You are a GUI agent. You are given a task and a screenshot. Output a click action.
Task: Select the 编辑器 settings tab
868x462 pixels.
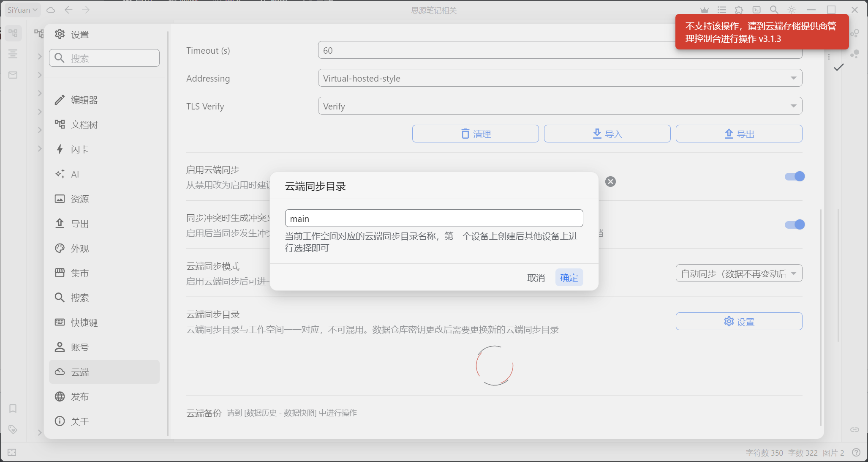pyautogui.click(x=84, y=100)
